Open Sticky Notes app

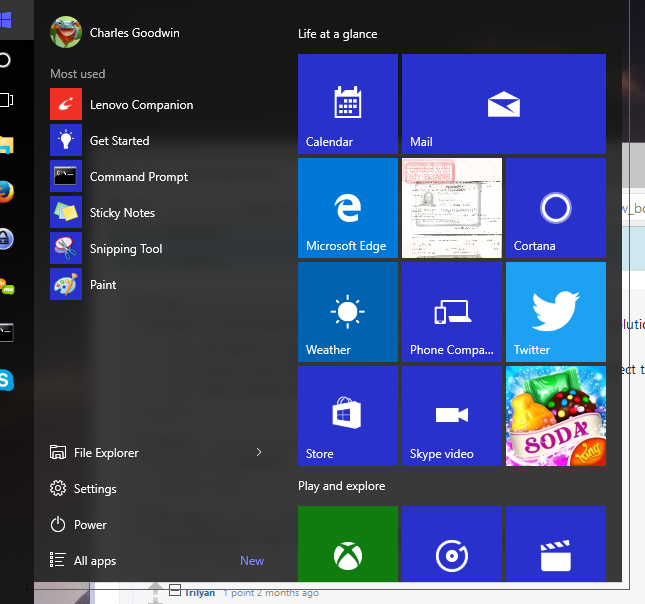click(158, 212)
